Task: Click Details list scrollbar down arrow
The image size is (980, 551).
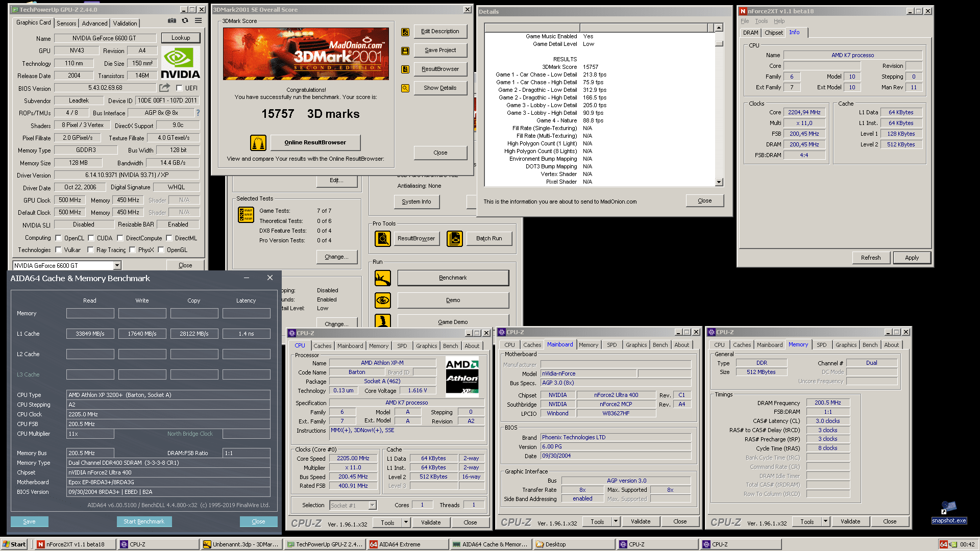Action: (x=719, y=182)
